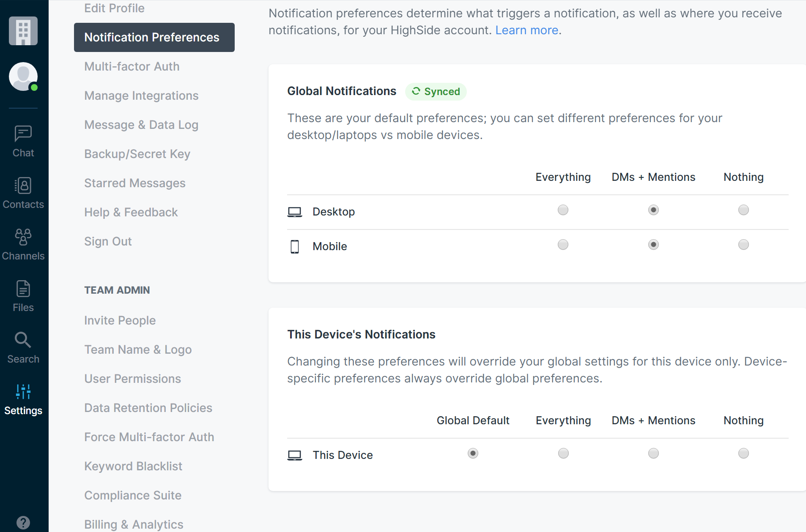Click the Desktop row label
The height and width of the screenshot is (532, 806).
(x=334, y=212)
